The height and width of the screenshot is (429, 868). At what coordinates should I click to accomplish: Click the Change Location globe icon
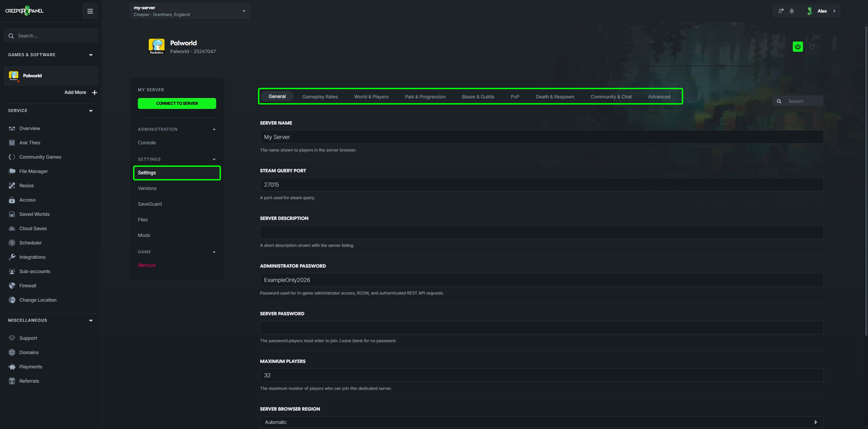tap(12, 300)
